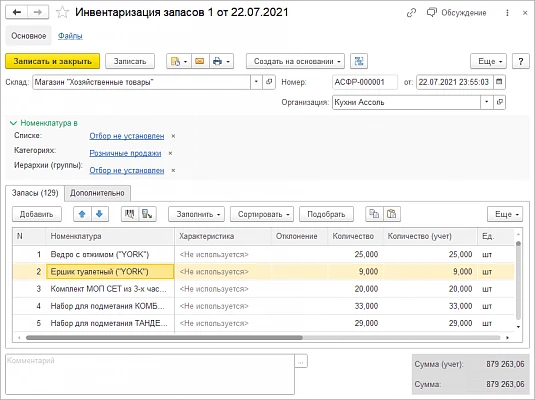The height and width of the screenshot is (400, 535).
Task: Move row down with blue down arrow
Action: 100,214
